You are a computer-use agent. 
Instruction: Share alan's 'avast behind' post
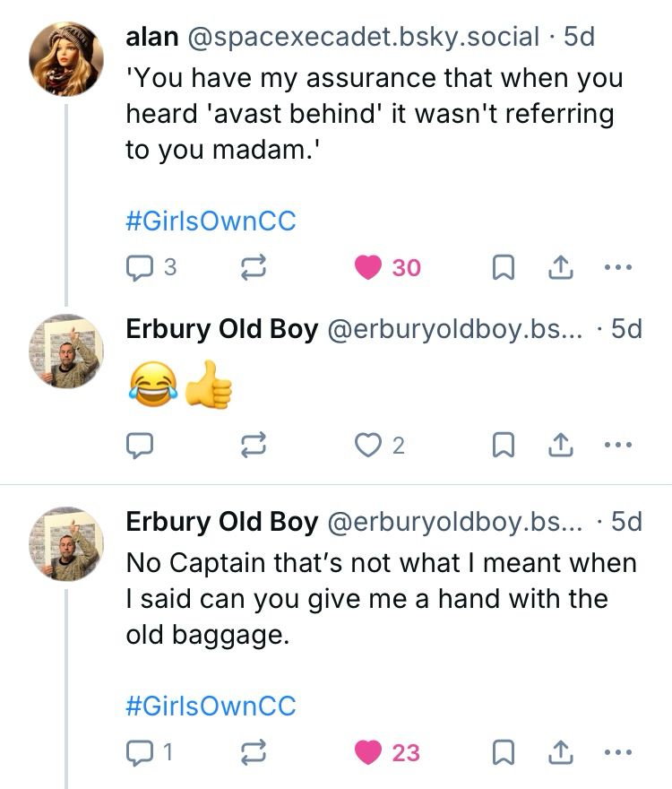click(559, 267)
